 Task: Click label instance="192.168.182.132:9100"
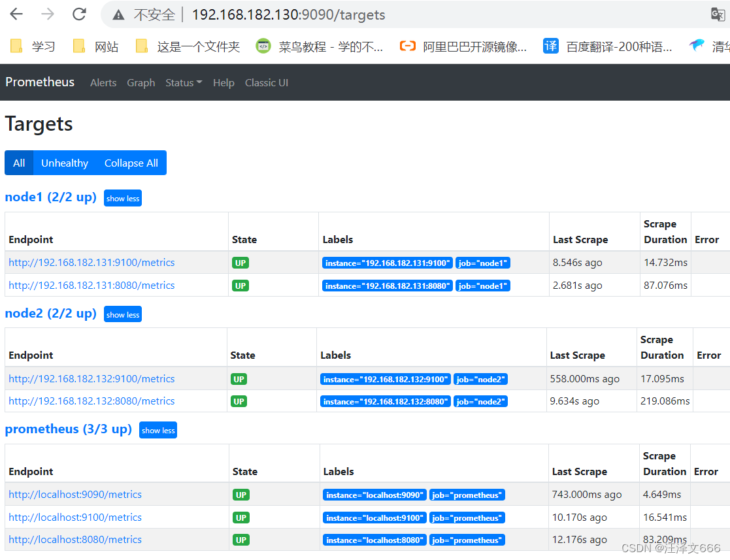click(386, 380)
